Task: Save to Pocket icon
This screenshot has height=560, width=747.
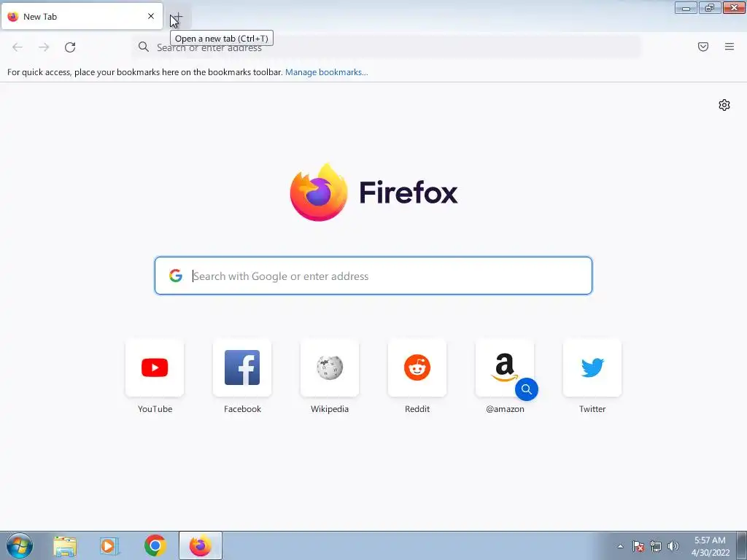Action: tap(703, 47)
